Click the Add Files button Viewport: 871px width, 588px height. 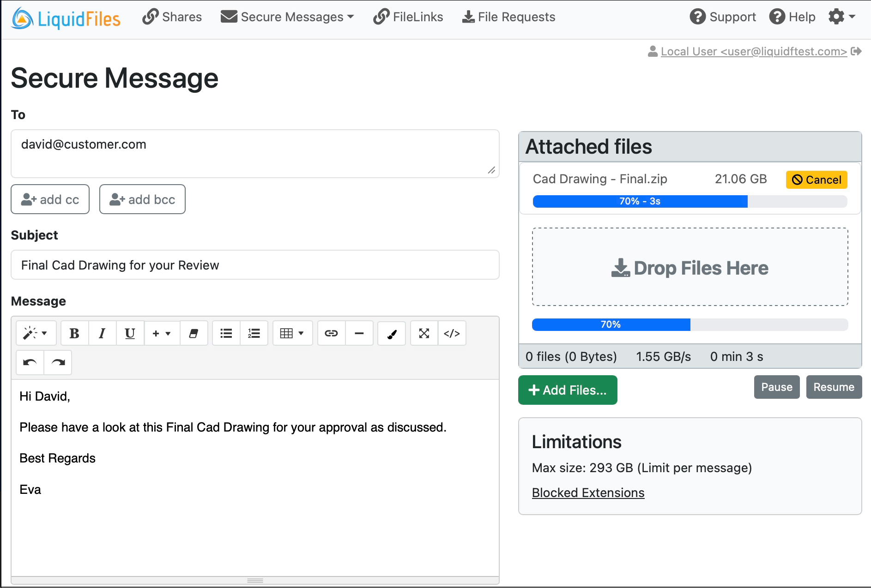(x=568, y=390)
